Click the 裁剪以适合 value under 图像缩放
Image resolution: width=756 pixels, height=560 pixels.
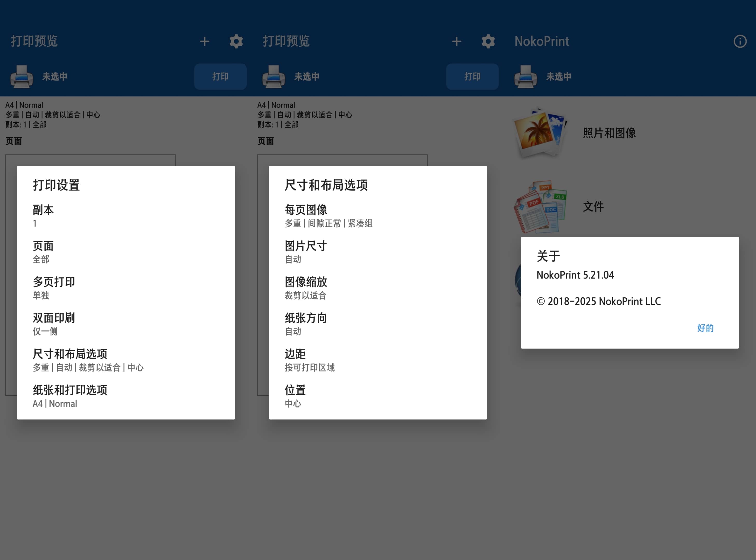305,296
